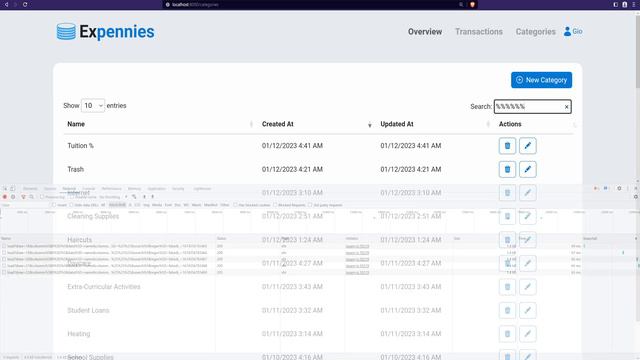Delete the Tuition % category

pos(507,146)
